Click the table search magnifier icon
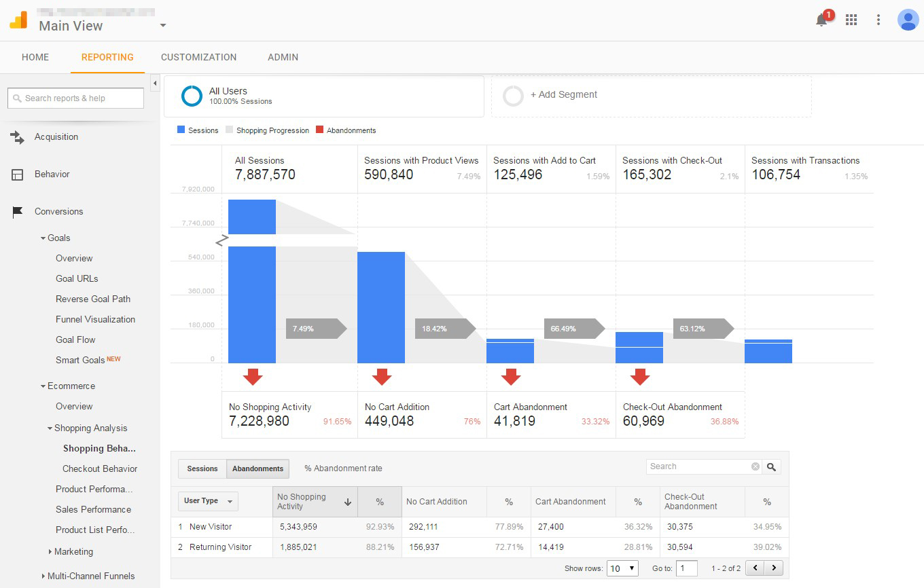The image size is (924, 588). pyautogui.click(x=771, y=466)
